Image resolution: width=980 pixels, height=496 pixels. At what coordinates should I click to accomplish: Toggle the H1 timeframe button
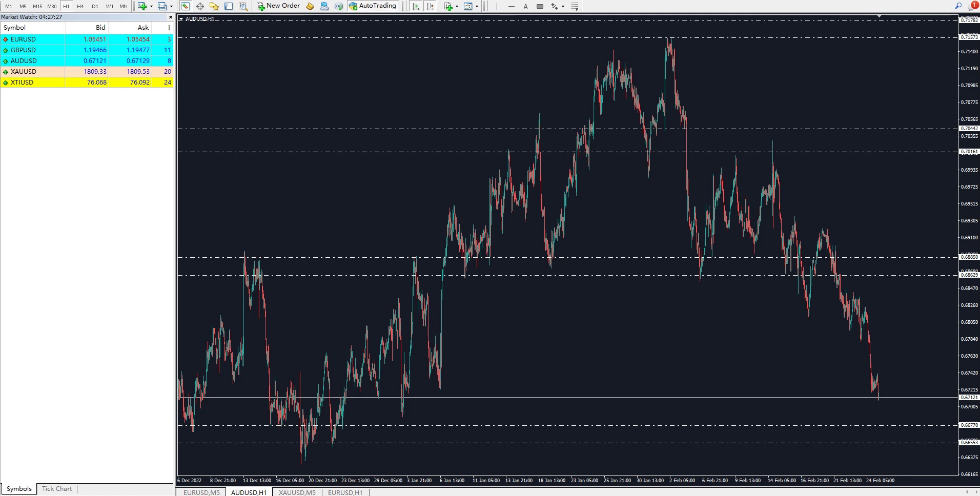click(66, 6)
